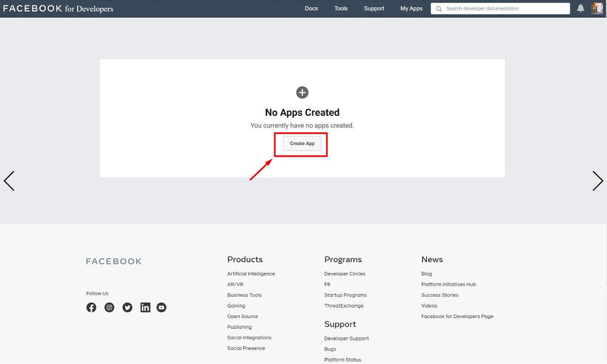The width and height of the screenshot is (607, 364).
Task: Open the Platform Initiatives Hub link
Action: point(449,285)
